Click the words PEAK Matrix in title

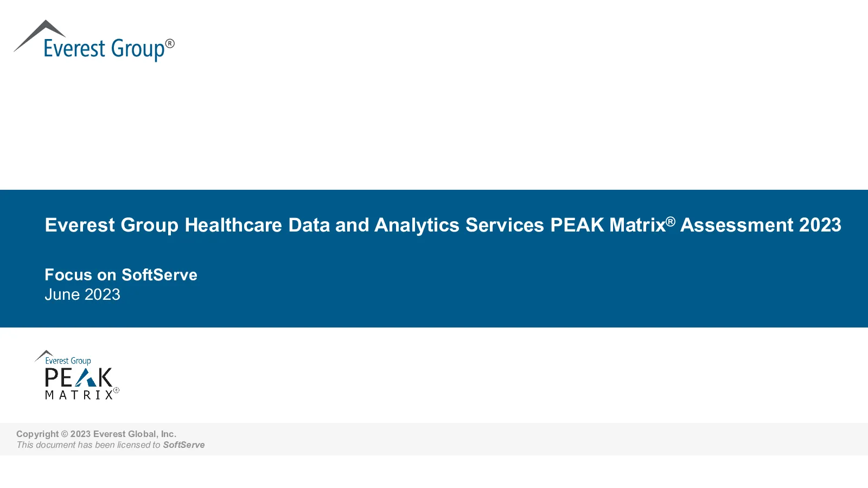click(x=608, y=225)
